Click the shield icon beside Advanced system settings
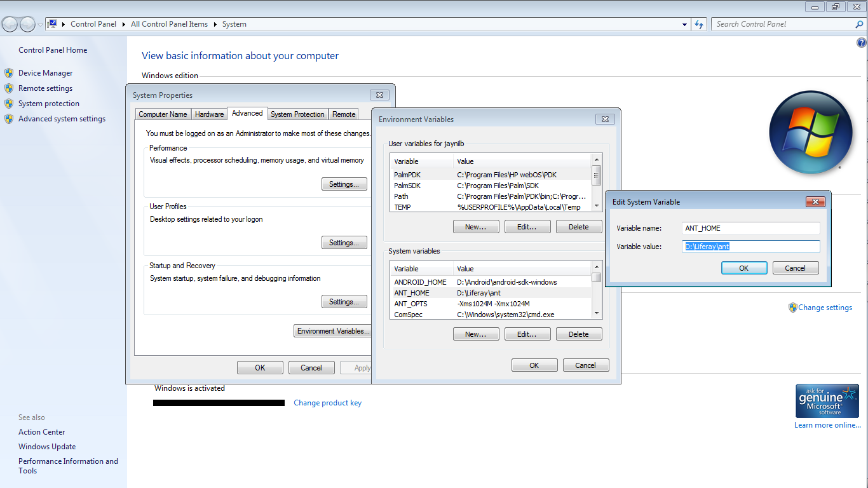 9,119
